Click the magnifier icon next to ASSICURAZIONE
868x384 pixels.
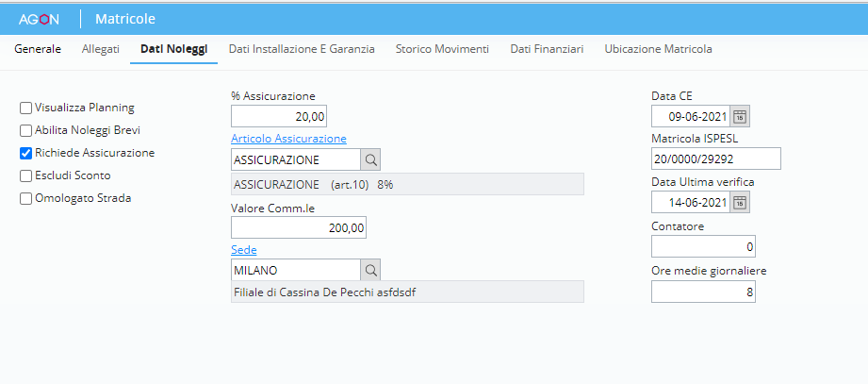click(370, 159)
